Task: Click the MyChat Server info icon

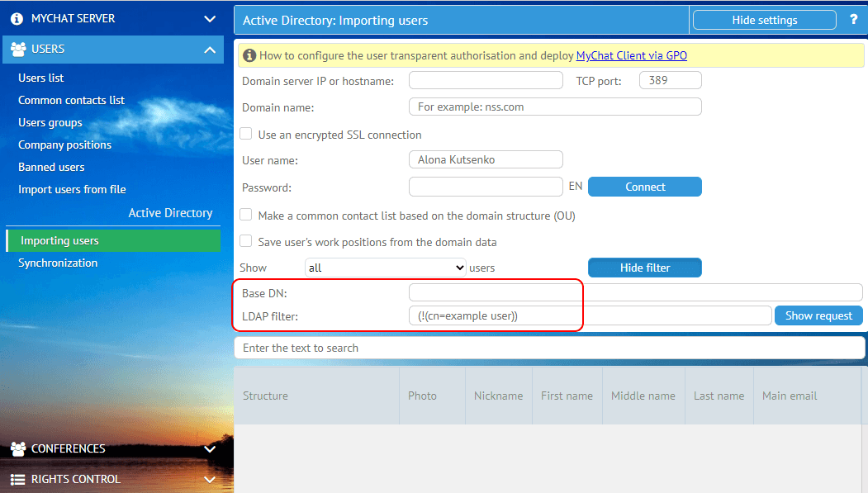Action: (17, 18)
